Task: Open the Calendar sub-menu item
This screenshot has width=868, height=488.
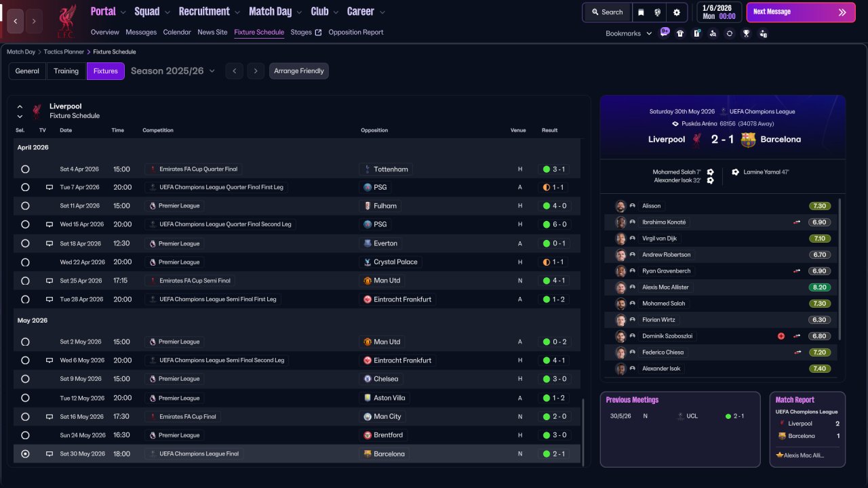Action: pyautogui.click(x=177, y=33)
